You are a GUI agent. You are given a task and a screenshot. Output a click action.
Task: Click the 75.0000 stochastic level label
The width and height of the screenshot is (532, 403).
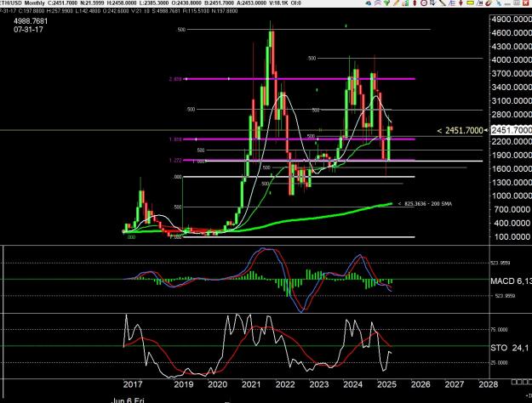500,330
